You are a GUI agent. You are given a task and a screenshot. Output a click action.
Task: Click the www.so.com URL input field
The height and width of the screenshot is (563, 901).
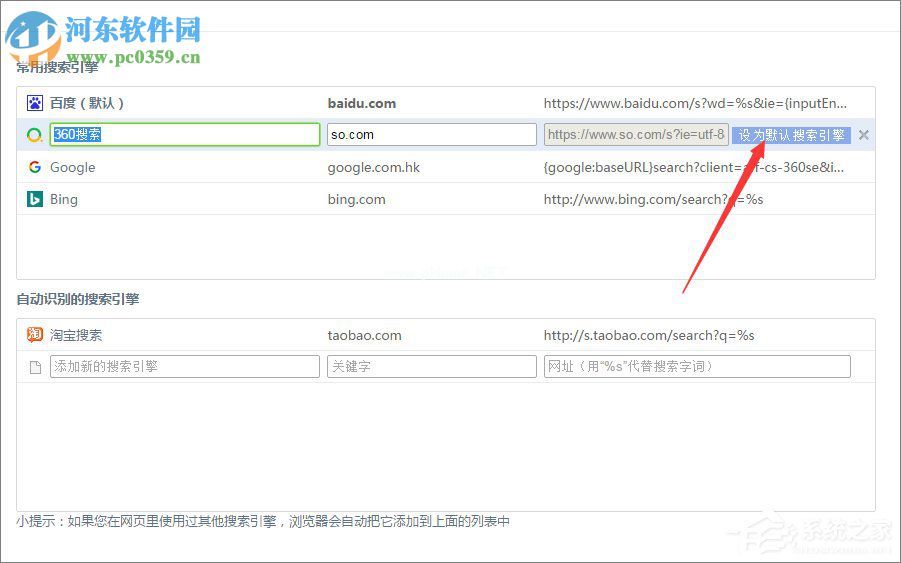tap(635, 135)
